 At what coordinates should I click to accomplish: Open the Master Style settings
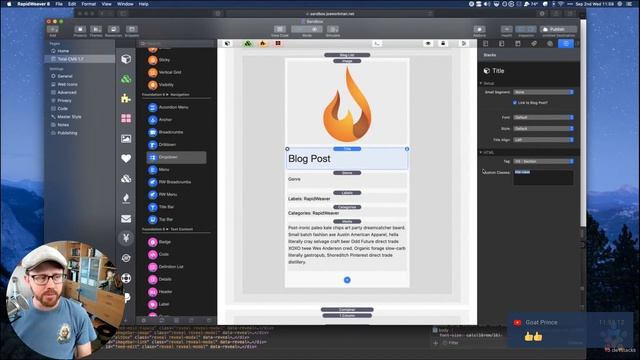69,117
